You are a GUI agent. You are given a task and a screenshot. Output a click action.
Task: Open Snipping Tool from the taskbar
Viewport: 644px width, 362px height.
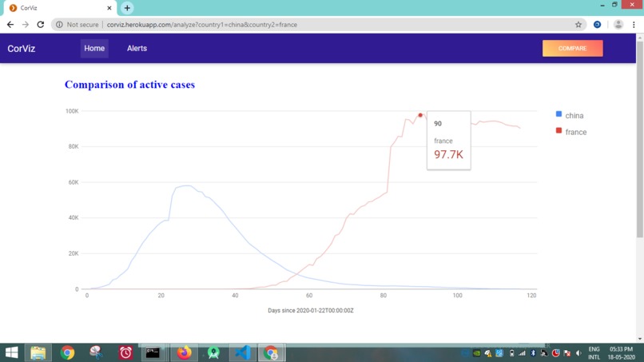click(x=96, y=352)
